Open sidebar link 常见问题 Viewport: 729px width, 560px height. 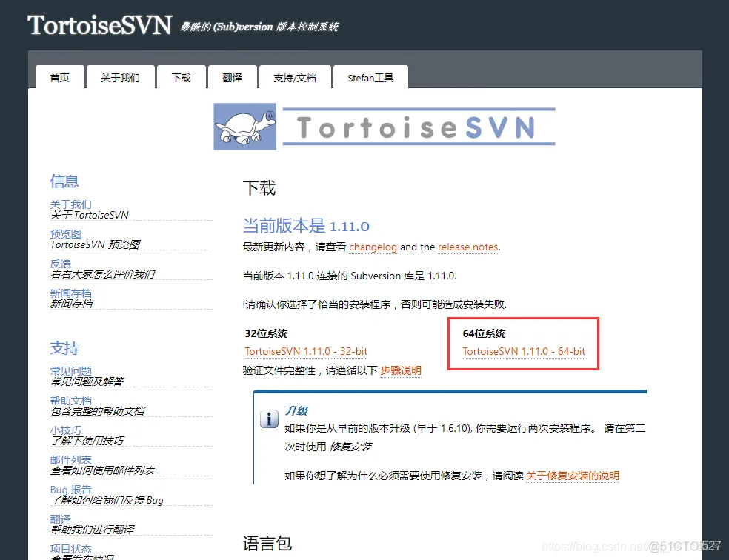pyautogui.click(x=70, y=371)
